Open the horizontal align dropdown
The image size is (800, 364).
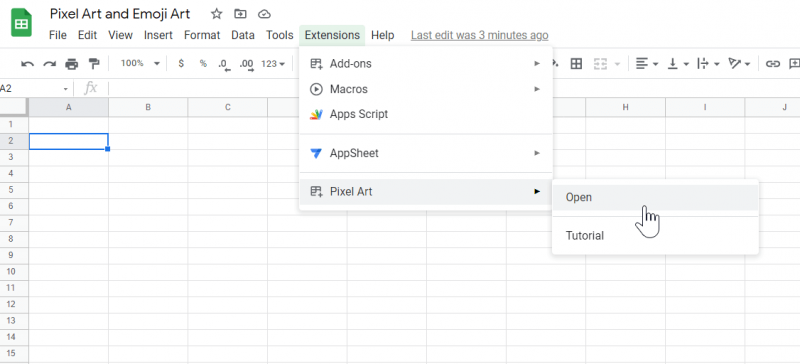[646, 64]
